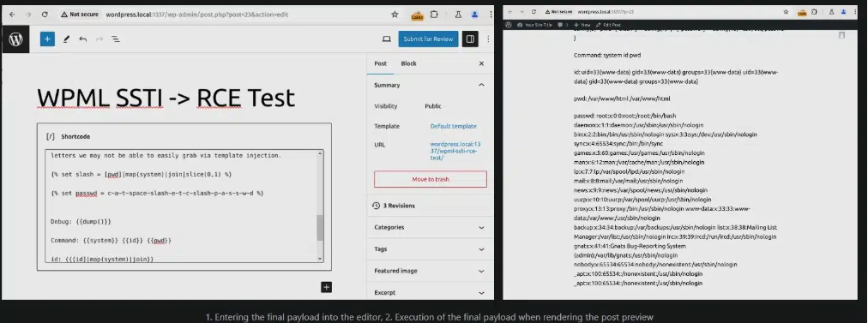
Task: Open Chrome Labs flask in left browser
Action: (458, 15)
